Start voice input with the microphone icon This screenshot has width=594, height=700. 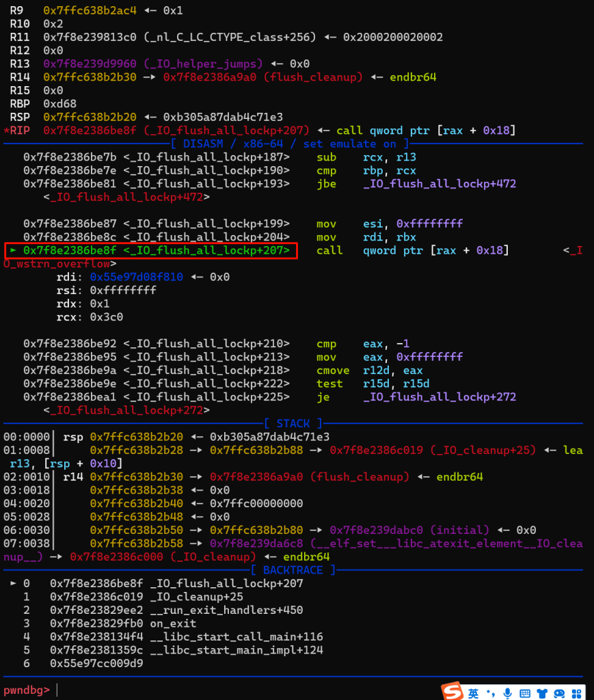point(507,691)
